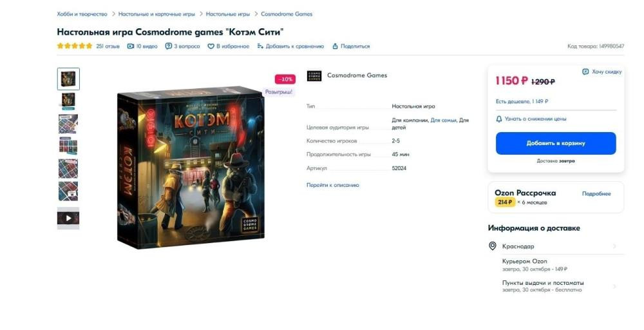
Task: Open Подробнее for Ozon Рассрочка
Action: pos(596,193)
